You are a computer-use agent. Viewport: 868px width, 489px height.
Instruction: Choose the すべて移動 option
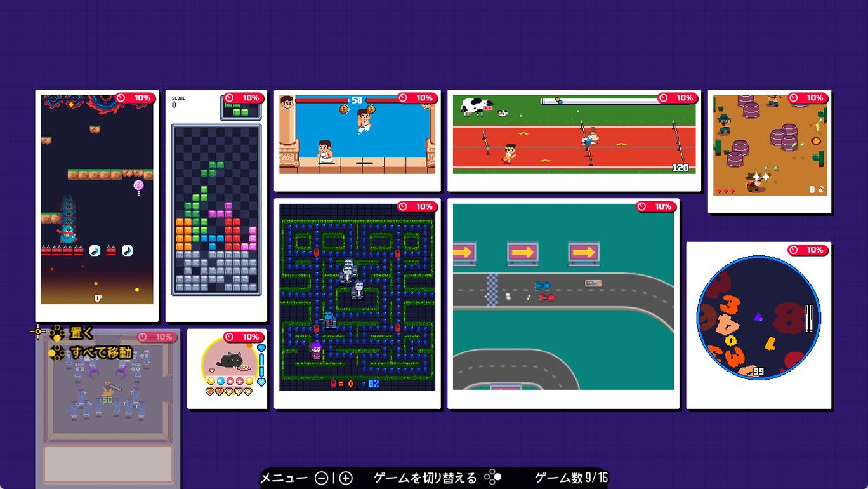pyautogui.click(x=100, y=352)
